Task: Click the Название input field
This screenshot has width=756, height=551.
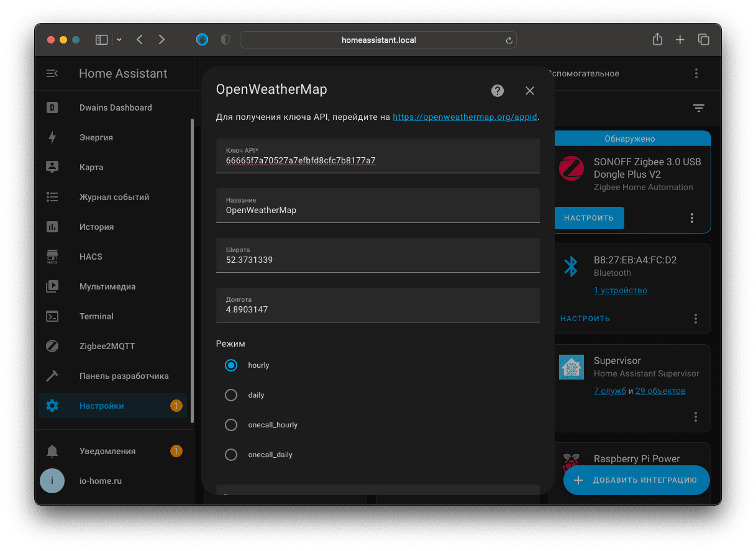Action: [378, 206]
